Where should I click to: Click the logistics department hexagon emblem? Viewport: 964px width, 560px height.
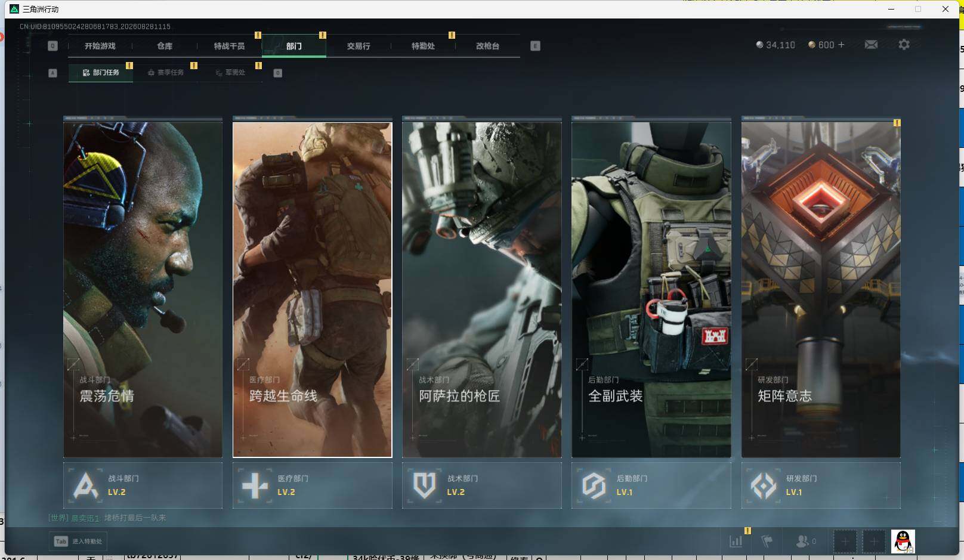coord(594,485)
